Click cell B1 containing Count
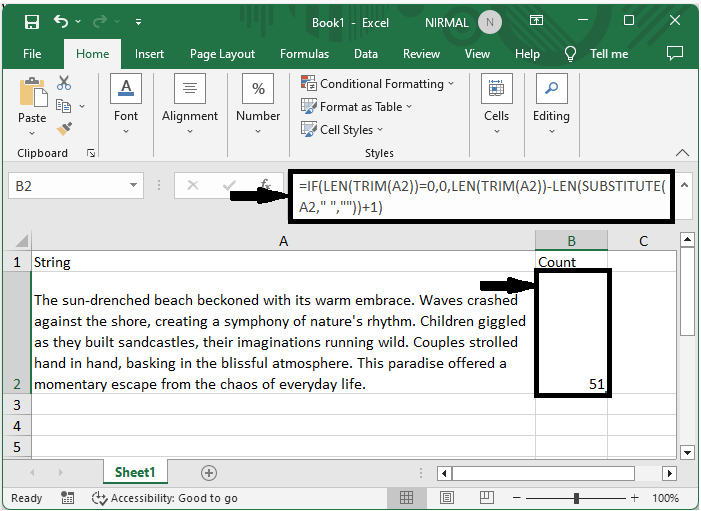The width and height of the screenshot is (701, 511). tap(571, 262)
